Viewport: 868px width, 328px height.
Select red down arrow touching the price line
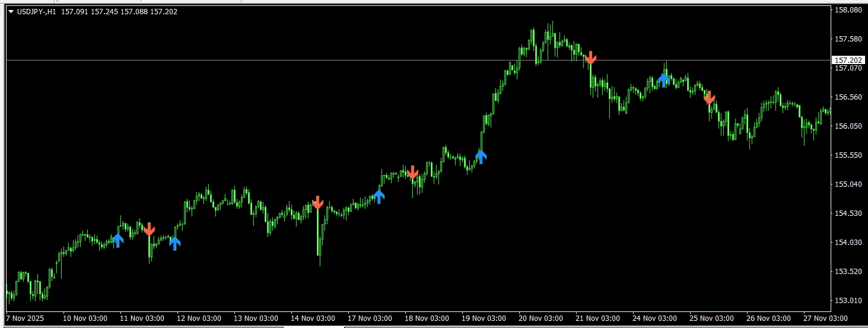pyautogui.click(x=590, y=58)
